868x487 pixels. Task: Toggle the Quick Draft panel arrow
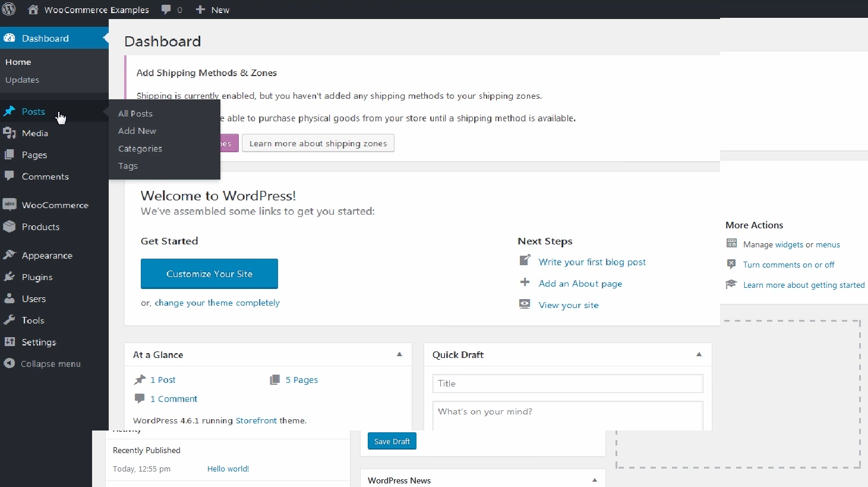tap(699, 354)
